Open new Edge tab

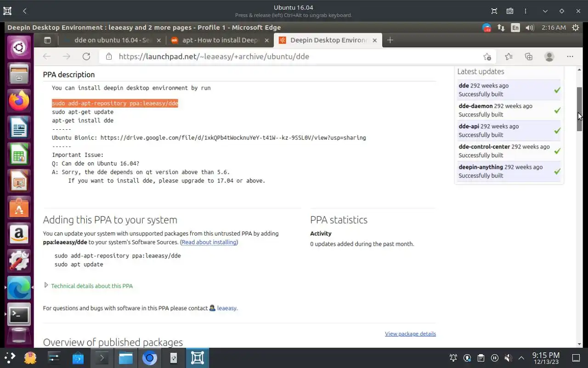point(390,40)
